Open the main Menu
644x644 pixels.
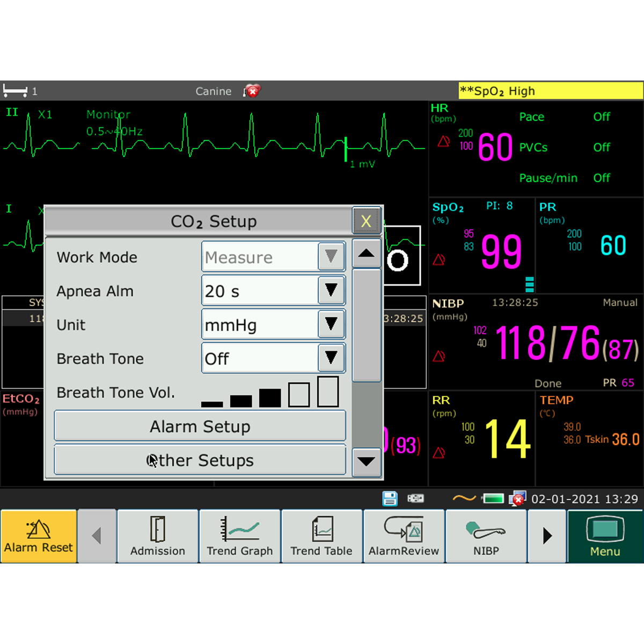(x=606, y=536)
